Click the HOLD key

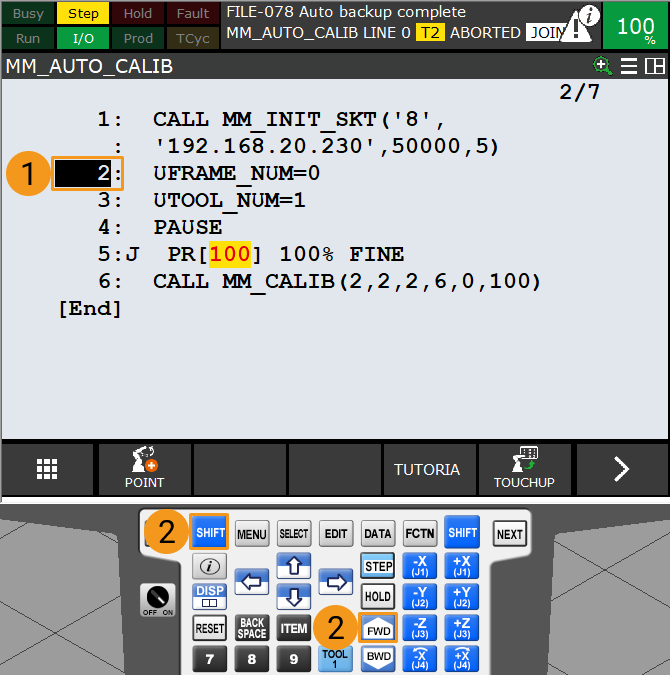click(x=378, y=597)
